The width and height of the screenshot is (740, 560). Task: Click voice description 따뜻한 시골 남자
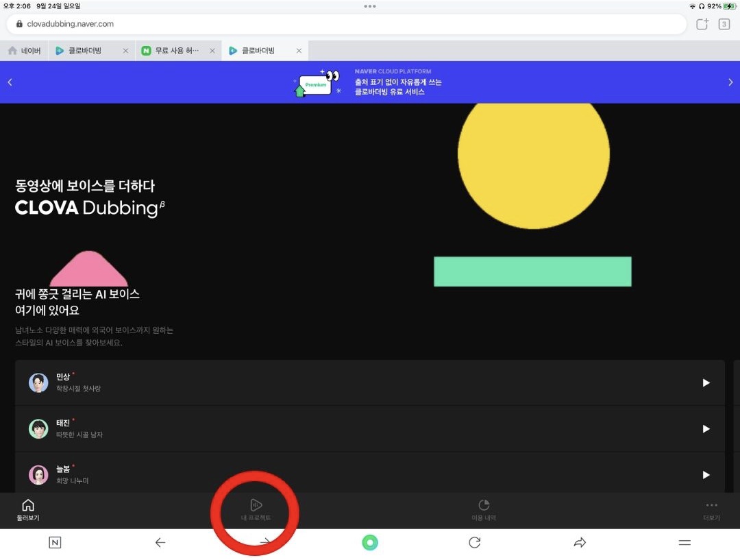coord(79,435)
